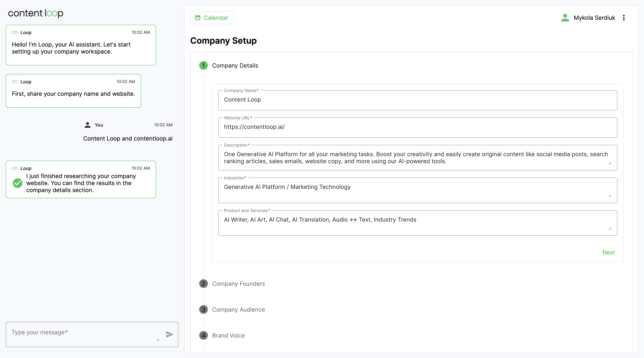Click the 'I just finished researching' message text
The width and height of the screenshot is (644, 358).
pyautogui.click(x=81, y=183)
